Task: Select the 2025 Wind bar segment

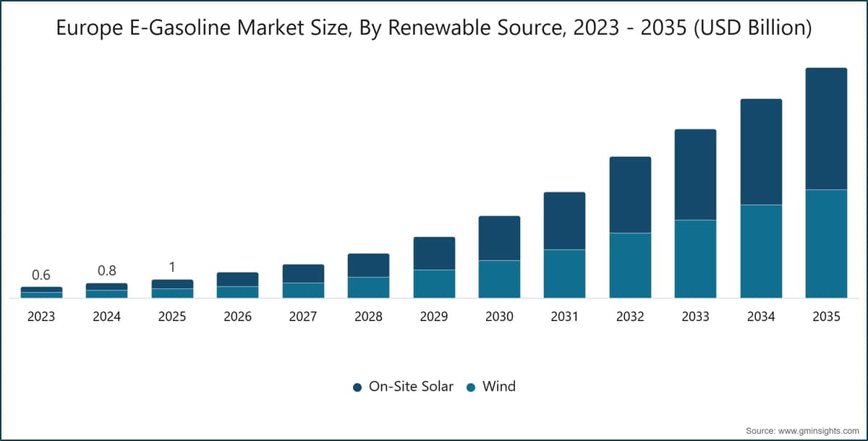Action: click(172, 294)
